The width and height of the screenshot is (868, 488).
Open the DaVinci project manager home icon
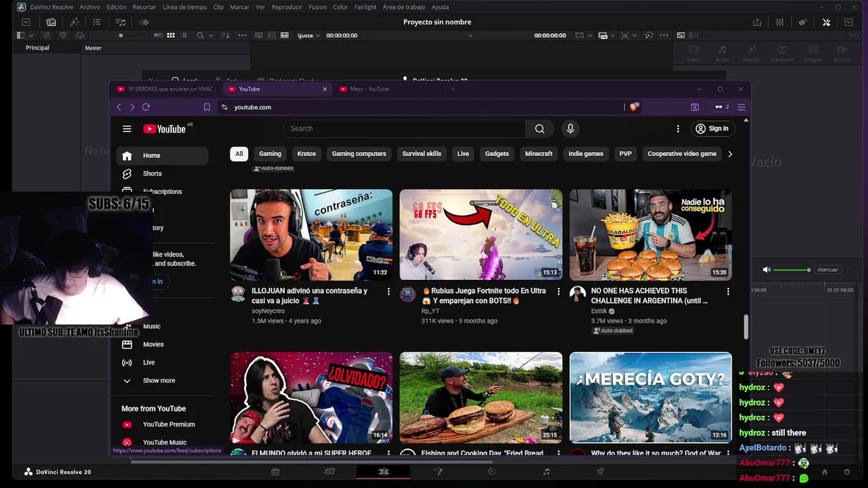tap(825, 472)
